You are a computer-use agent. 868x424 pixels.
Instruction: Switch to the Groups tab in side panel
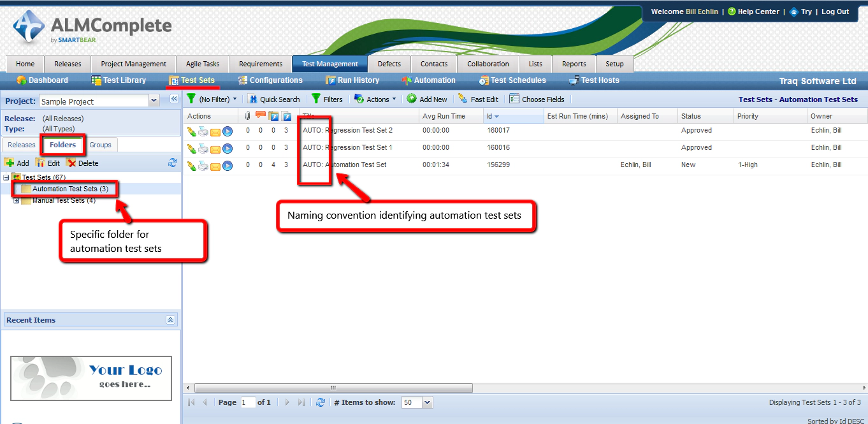pyautogui.click(x=100, y=145)
